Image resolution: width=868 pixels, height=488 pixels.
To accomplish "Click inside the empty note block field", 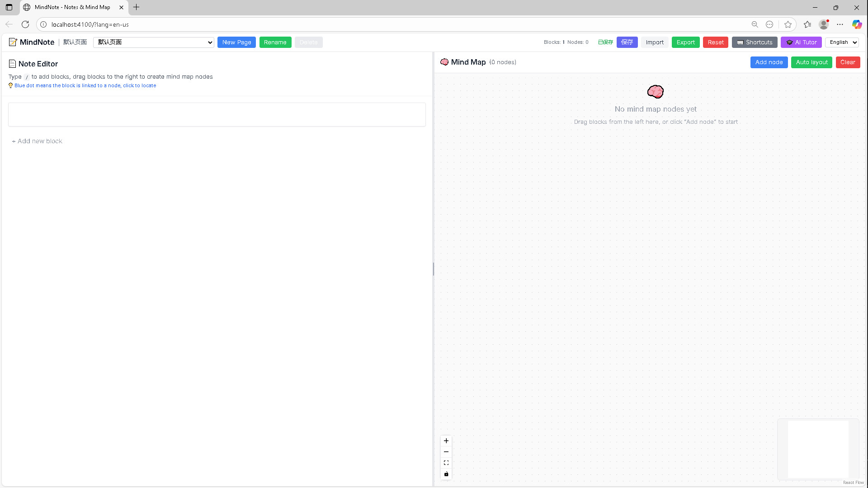I will coord(217,114).
